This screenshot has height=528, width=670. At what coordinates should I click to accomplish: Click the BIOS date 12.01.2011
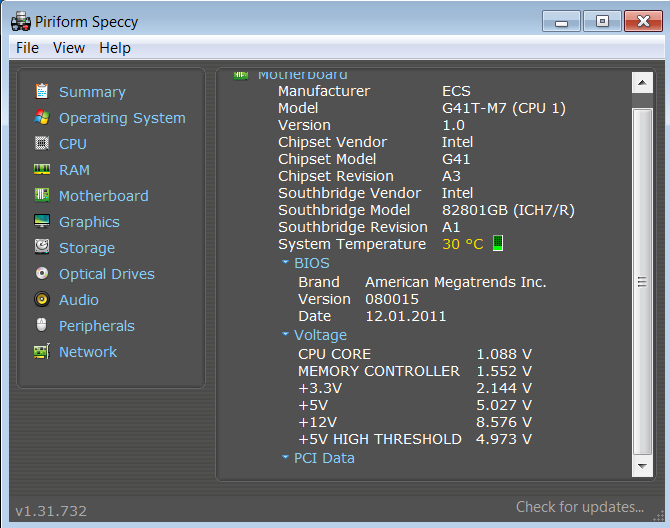point(406,316)
